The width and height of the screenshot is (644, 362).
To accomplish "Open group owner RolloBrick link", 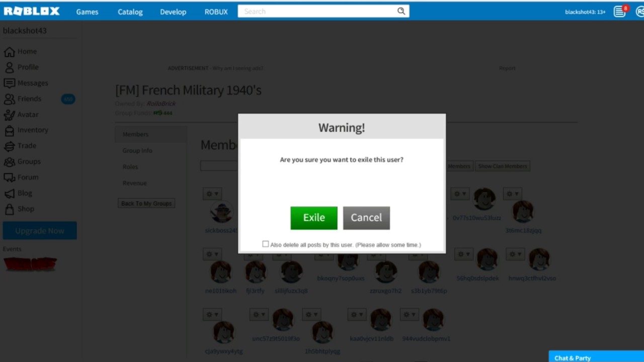I will [x=161, y=104].
